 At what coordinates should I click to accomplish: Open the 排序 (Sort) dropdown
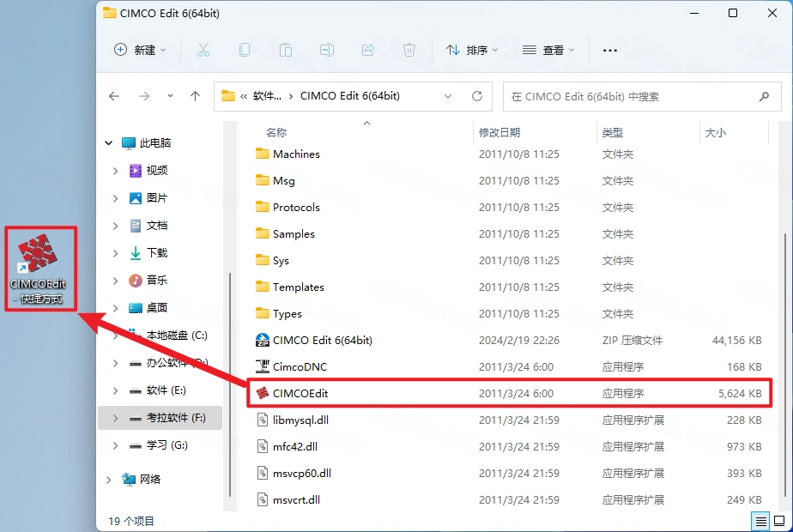tap(472, 50)
